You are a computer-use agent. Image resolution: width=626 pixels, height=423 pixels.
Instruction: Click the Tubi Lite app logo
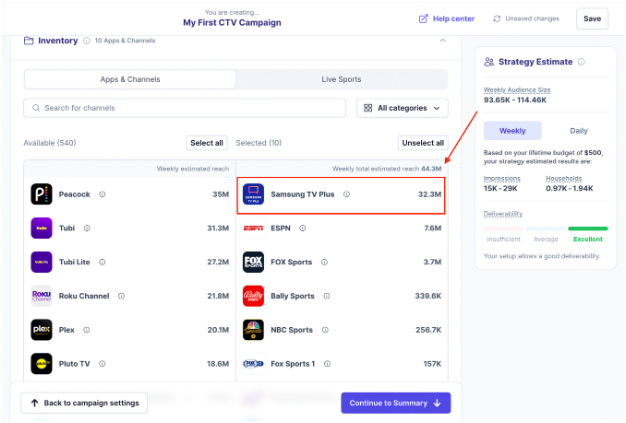pos(42,262)
